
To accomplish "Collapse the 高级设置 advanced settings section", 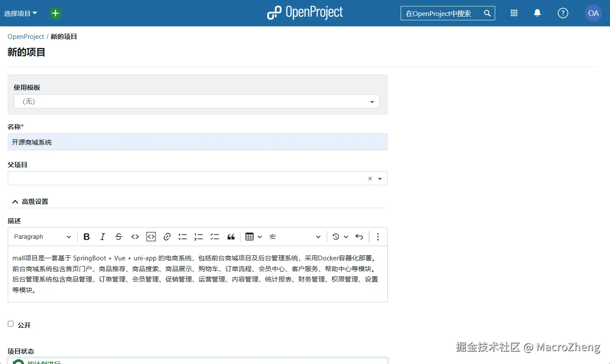I will point(30,202).
